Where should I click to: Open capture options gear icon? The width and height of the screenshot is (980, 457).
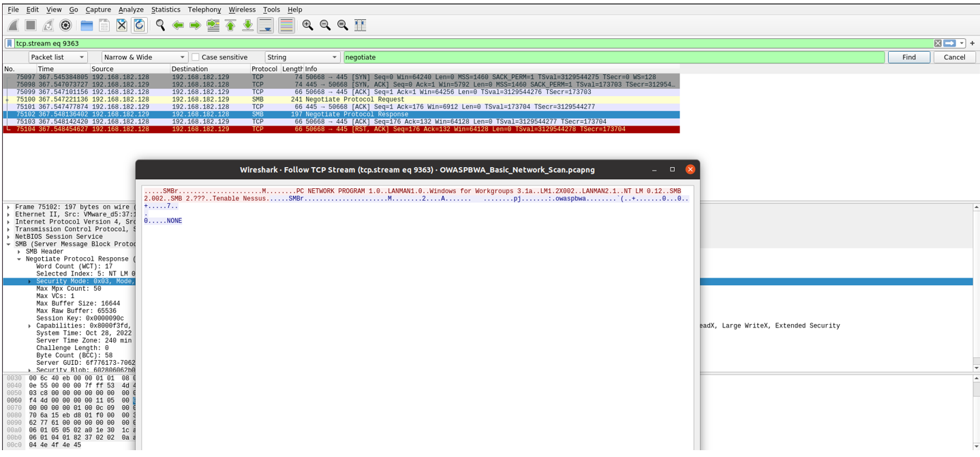pyautogui.click(x=65, y=25)
